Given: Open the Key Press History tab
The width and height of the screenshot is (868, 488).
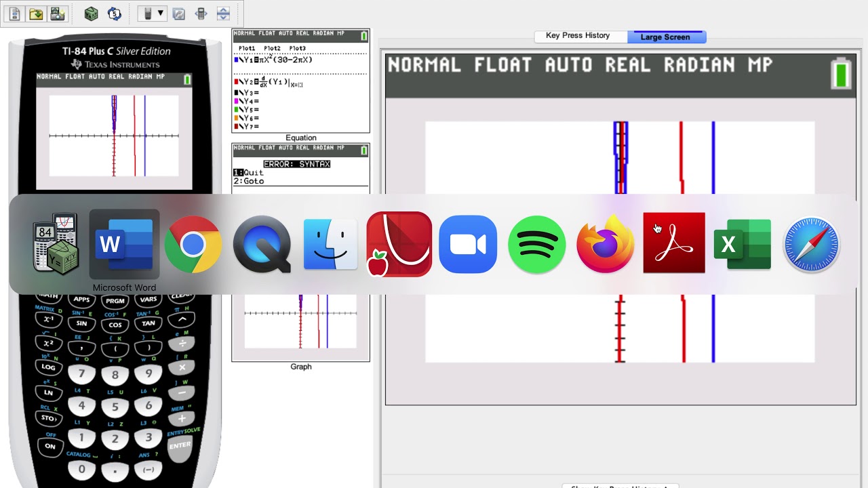Looking at the screenshot, I should pos(578,36).
